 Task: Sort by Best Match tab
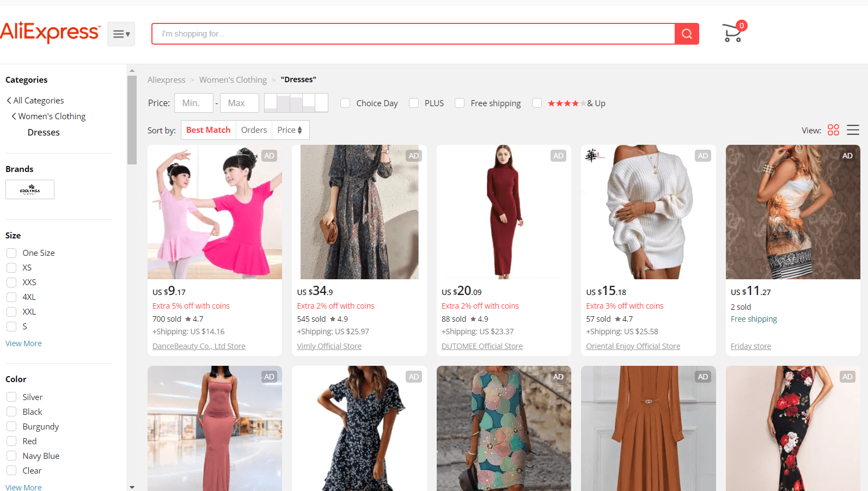[209, 130]
